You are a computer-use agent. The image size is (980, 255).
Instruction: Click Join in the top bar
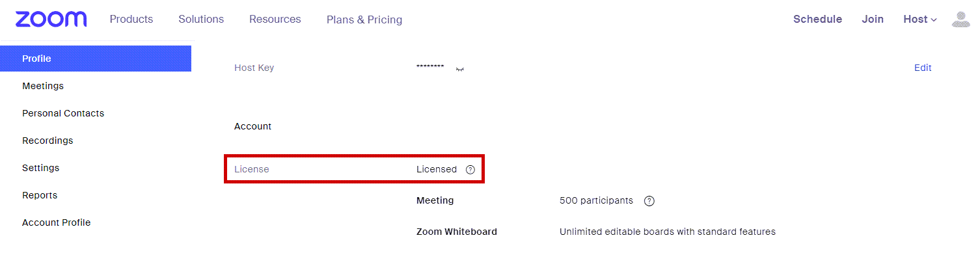(x=873, y=20)
